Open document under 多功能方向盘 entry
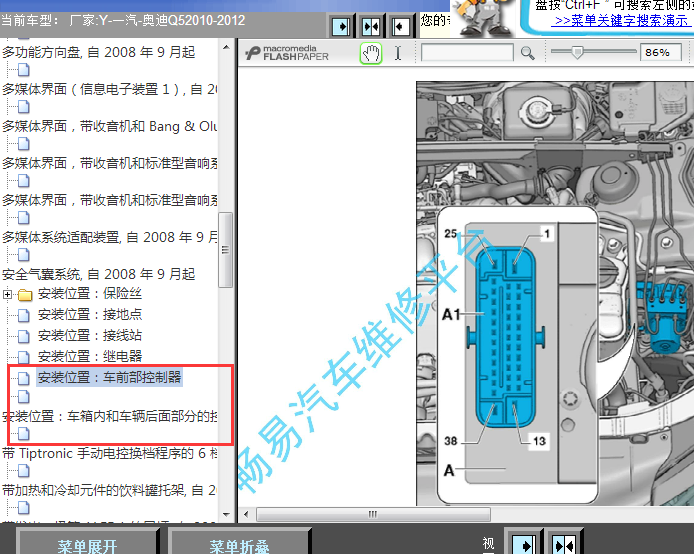This screenshot has height=554, width=694. tap(23, 70)
